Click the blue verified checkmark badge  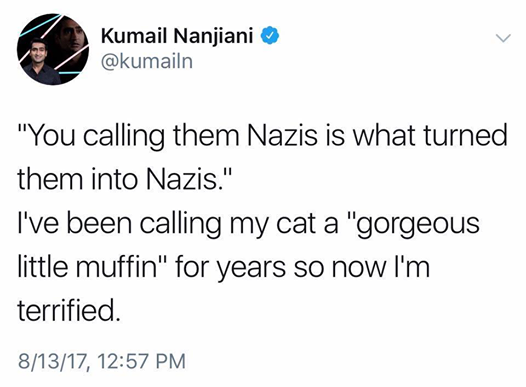[x=270, y=36]
